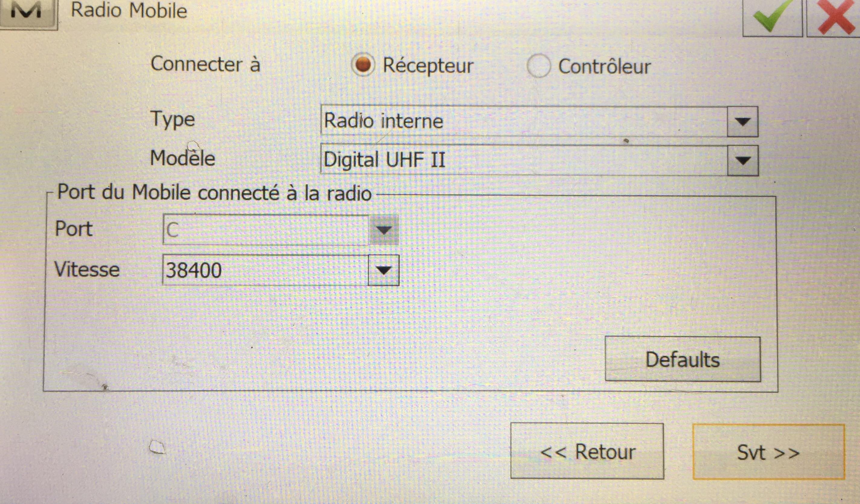Expand the Modèle dropdown arrow
This screenshot has height=504, width=860.
tap(743, 160)
